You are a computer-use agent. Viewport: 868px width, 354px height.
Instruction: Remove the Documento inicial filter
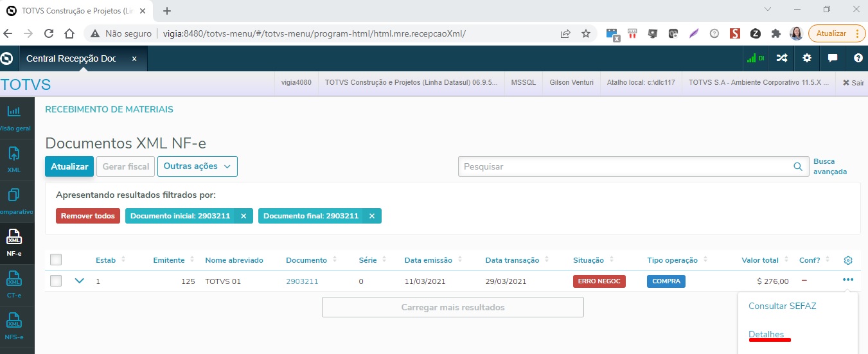pyautogui.click(x=244, y=216)
